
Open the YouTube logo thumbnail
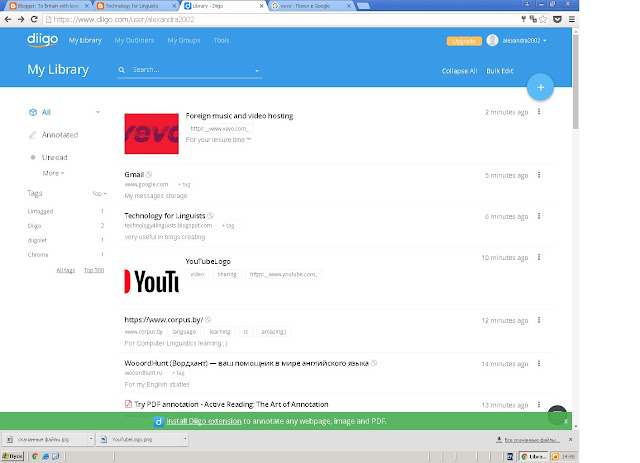tap(151, 281)
